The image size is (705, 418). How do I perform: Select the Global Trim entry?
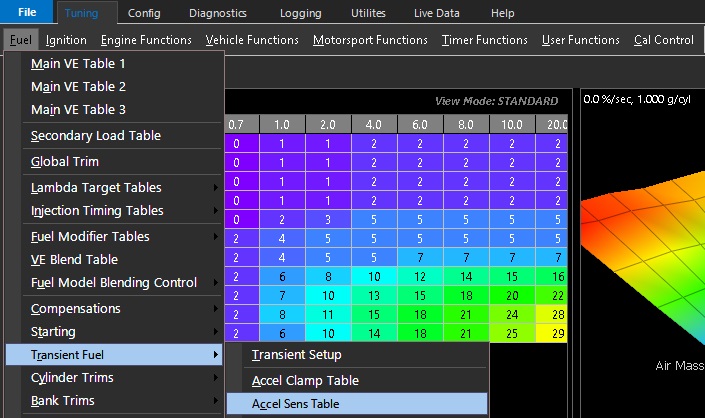click(64, 161)
